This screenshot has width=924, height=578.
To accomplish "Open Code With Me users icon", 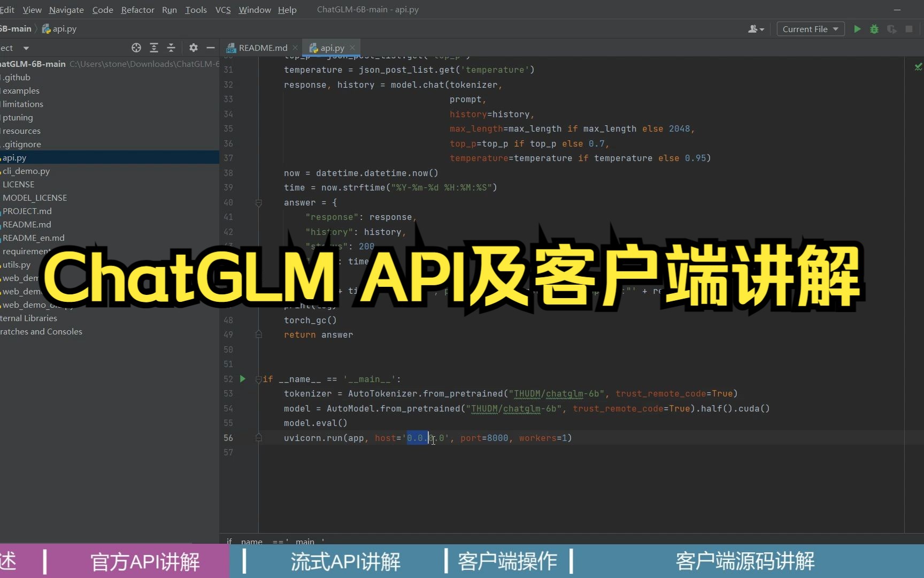I will (755, 29).
